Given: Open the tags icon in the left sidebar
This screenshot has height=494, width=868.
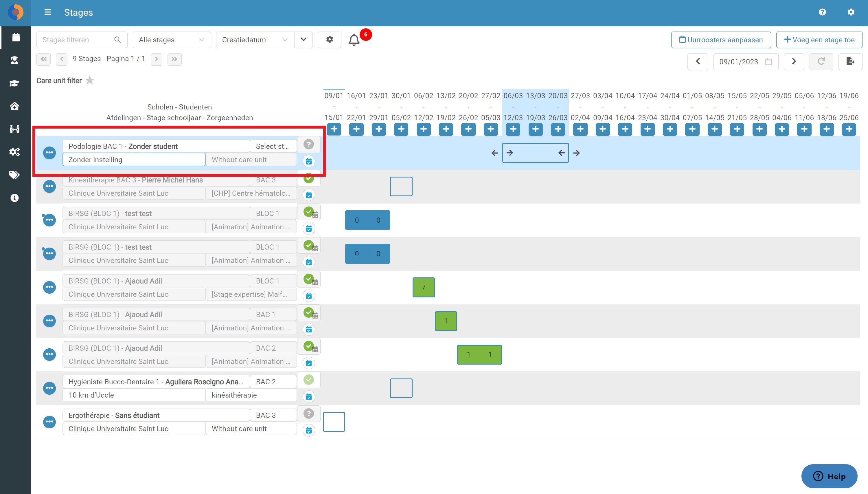Looking at the screenshot, I should [x=14, y=175].
